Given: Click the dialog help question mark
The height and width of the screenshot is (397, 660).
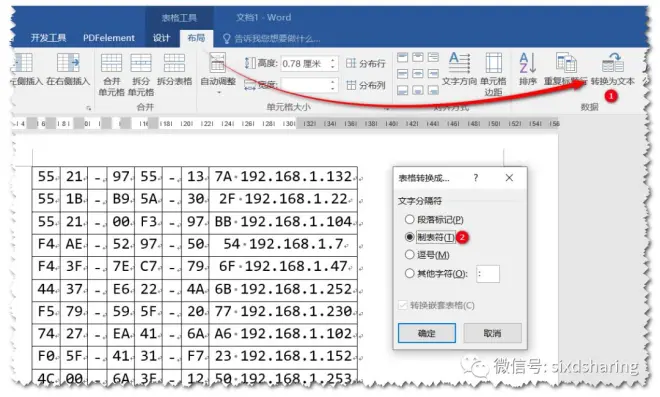Looking at the screenshot, I should coord(476,178).
